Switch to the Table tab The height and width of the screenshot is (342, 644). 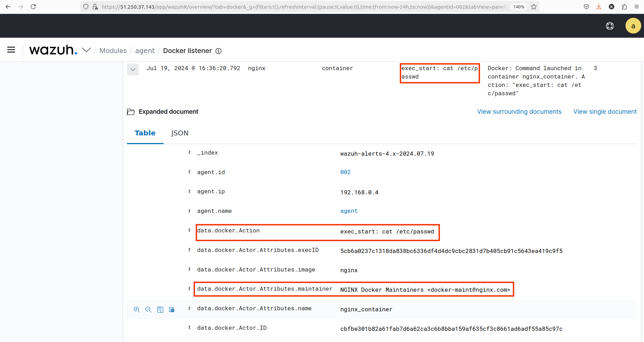[145, 133]
